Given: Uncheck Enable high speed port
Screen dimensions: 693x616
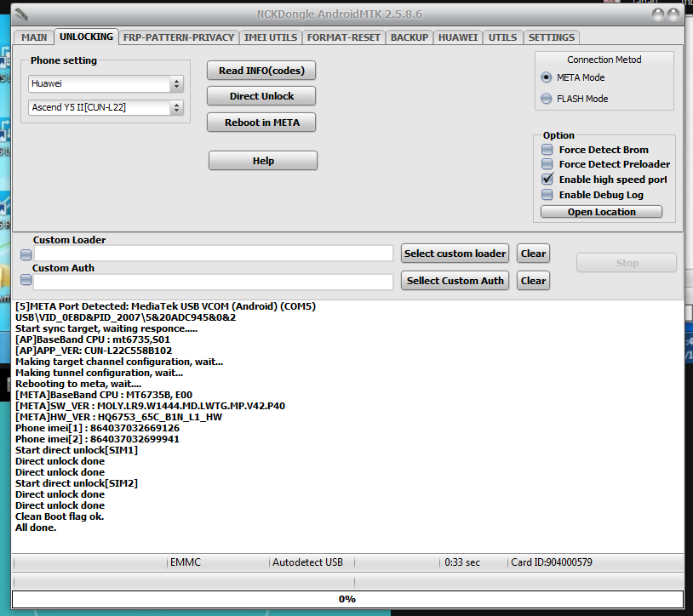Looking at the screenshot, I should click(x=547, y=180).
